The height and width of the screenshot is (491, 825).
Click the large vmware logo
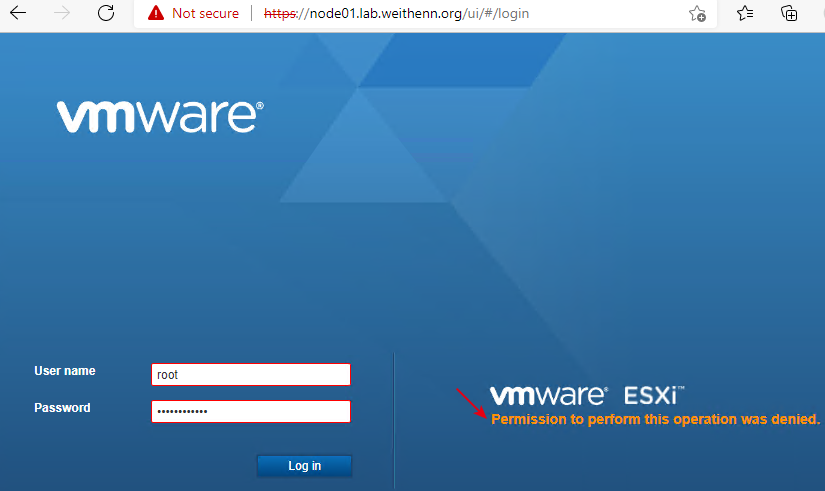pos(160,117)
